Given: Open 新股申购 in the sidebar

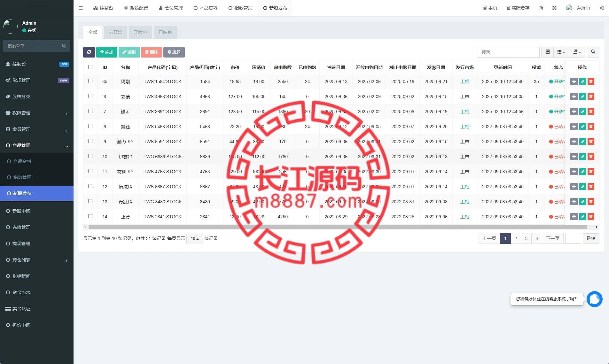Looking at the screenshot, I should point(37,211).
